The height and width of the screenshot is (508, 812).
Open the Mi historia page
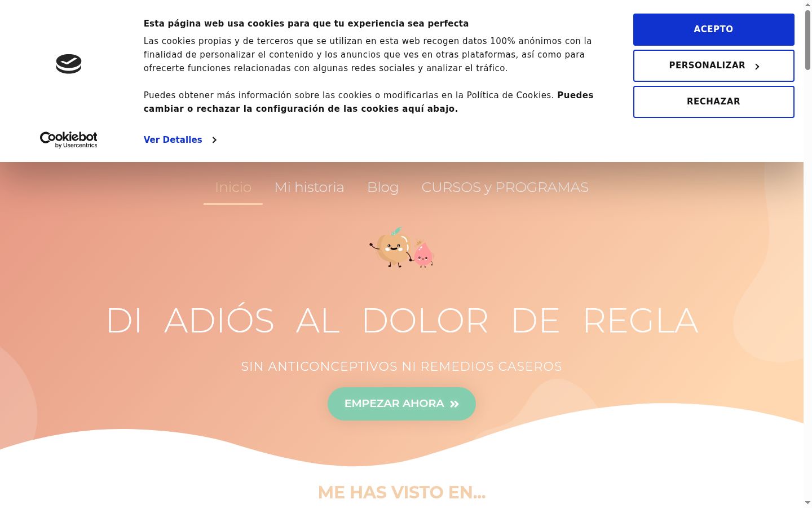pyautogui.click(x=309, y=187)
